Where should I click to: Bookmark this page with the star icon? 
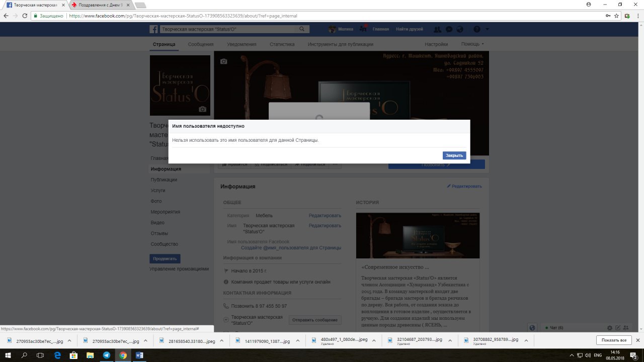click(616, 16)
